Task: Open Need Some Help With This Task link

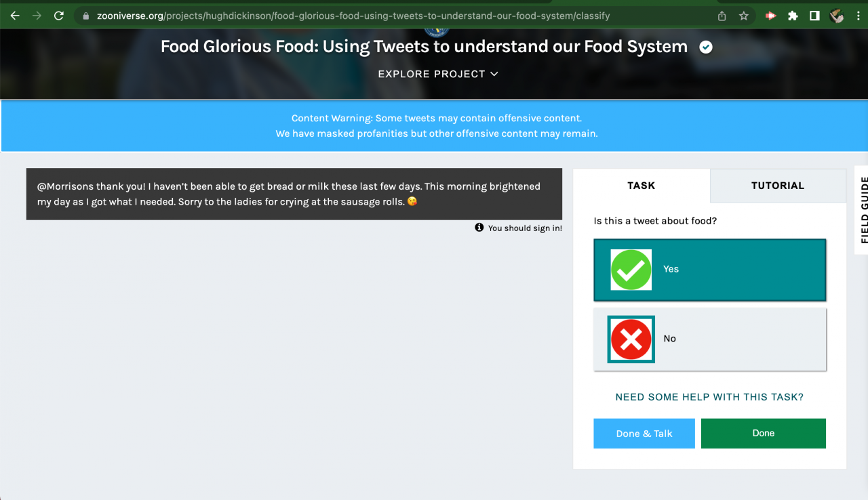Action: point(709,397)
